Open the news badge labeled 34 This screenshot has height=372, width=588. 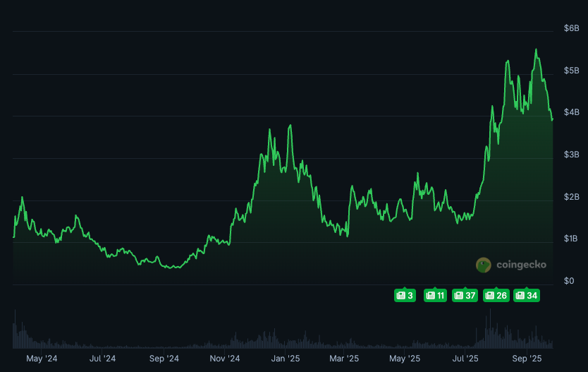click(526, 295)
